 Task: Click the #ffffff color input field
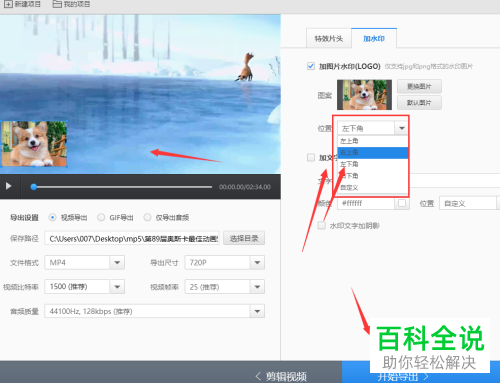[x=366, y=203]
